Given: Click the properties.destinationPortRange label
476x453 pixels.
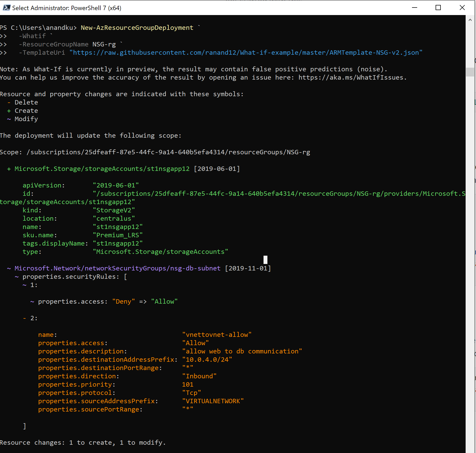Looking at the screenshot, I should pyautogui.click(x=100, y=368).
